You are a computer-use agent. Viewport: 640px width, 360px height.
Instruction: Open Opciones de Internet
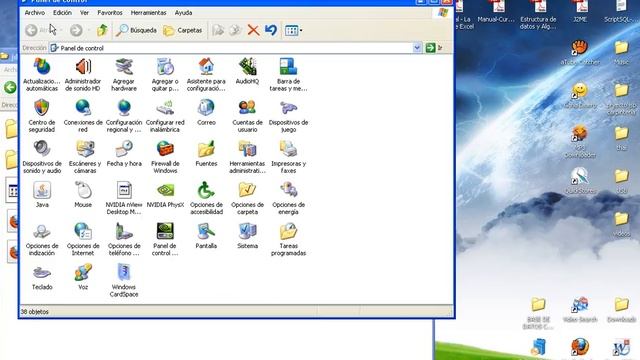[x=83, y=239]
